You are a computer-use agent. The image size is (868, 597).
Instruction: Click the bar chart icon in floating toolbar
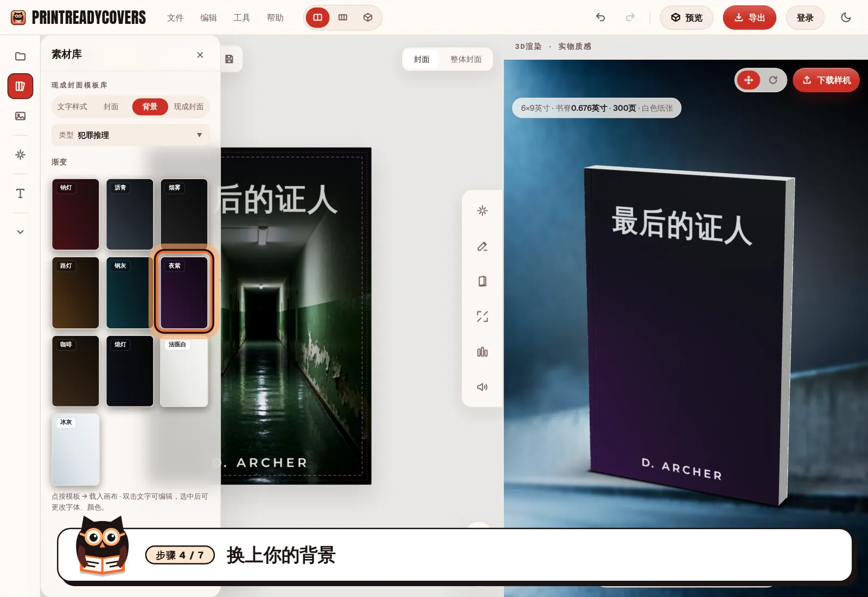(482, 352)
